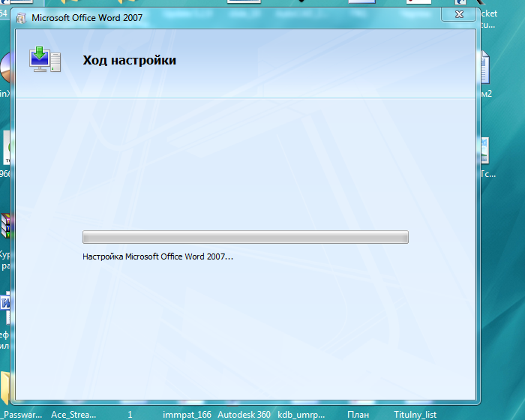Click the setup progress bar
This screenshot has height=420, width=525.
pos(245,237)
